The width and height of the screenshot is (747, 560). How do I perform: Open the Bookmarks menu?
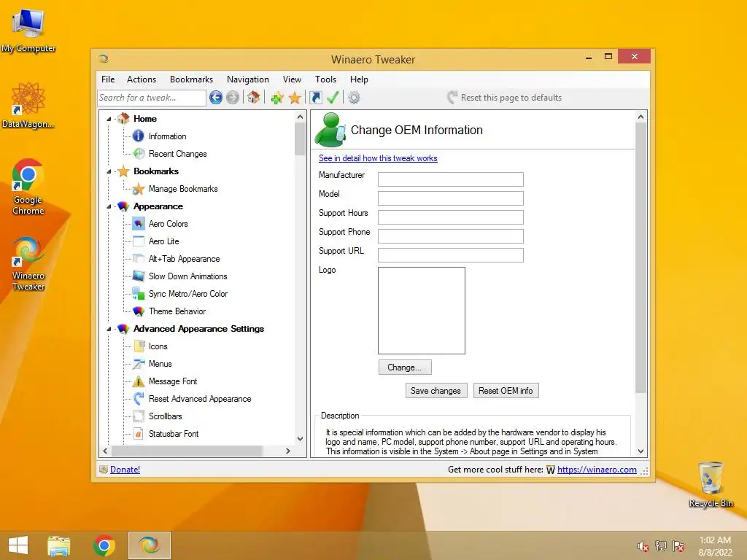click(192, 79)
